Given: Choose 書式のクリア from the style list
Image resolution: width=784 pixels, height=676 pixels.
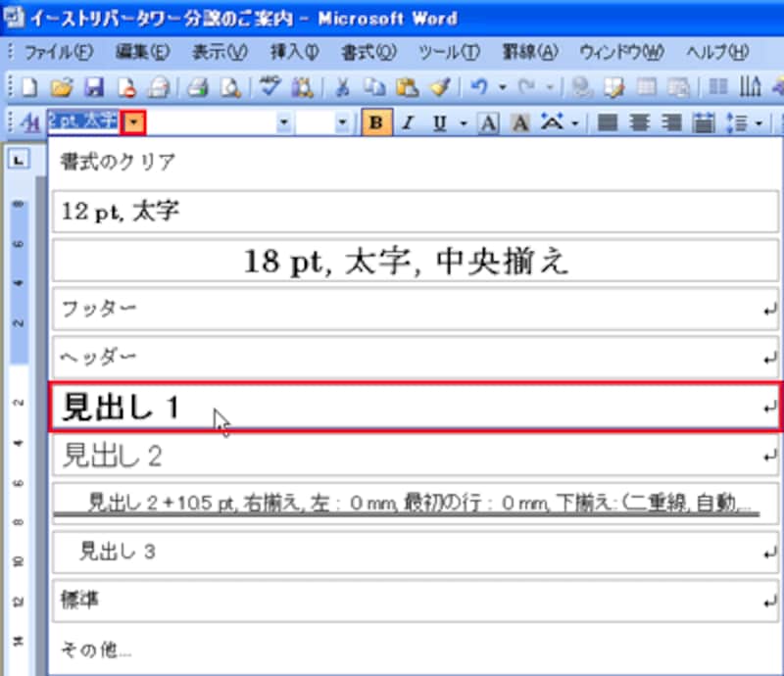Looking at the screenshot, I should pyautogui.click(x=118, y=161).
